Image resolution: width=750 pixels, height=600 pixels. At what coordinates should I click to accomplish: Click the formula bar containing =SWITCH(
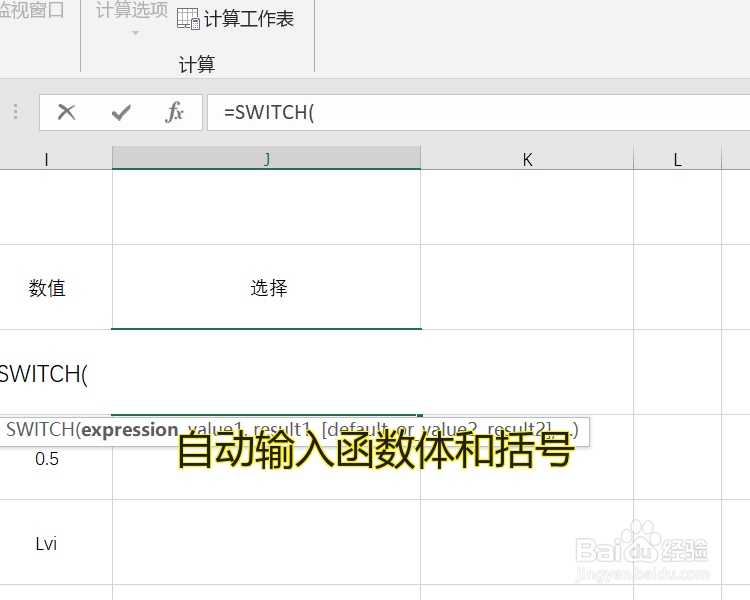point(478,112)
